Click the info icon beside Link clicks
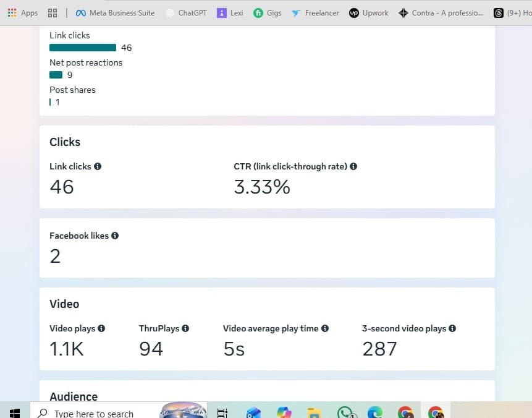Image resolution: width=532 pixels, height=418 pixels. coord(98,166)
